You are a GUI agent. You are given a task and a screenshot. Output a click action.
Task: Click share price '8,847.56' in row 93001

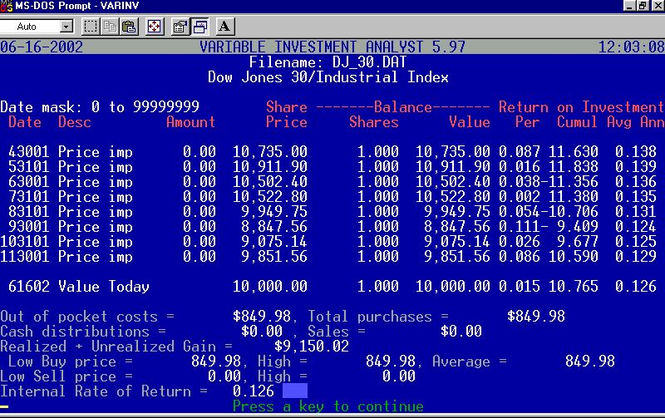274,227
